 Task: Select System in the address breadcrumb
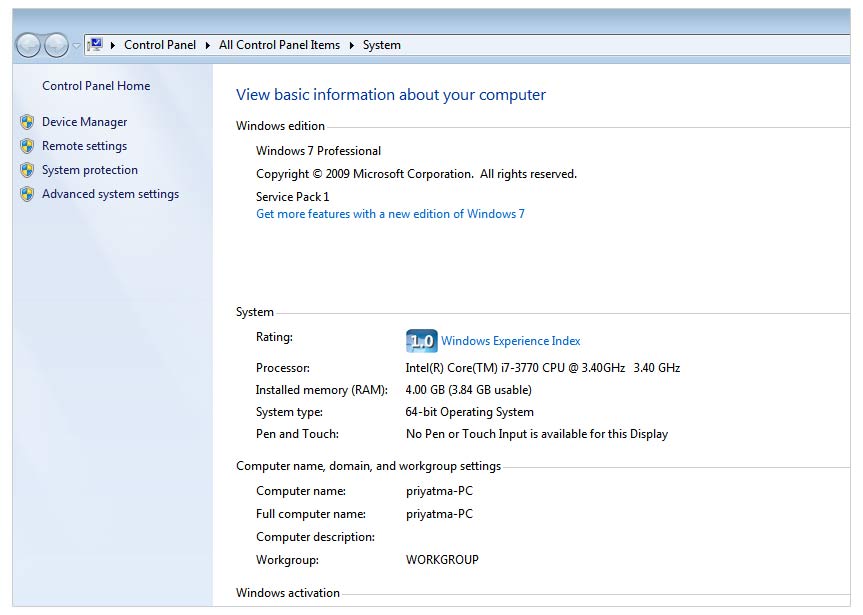click(x=381, y=45)
